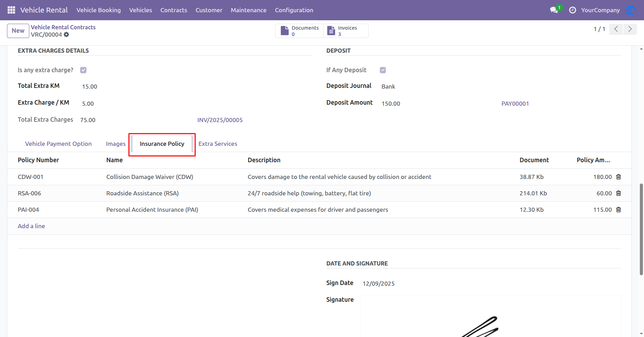This screenshot has width=644, height=337.
Task: Go to the next record arrow
Action: tap(630, 29)
